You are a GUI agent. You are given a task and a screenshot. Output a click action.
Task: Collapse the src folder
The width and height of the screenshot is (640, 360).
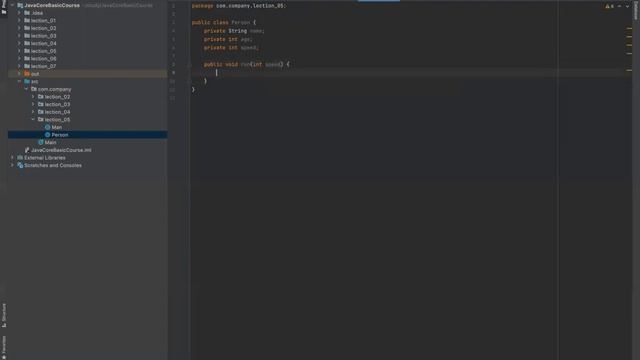tap(19, 82)
